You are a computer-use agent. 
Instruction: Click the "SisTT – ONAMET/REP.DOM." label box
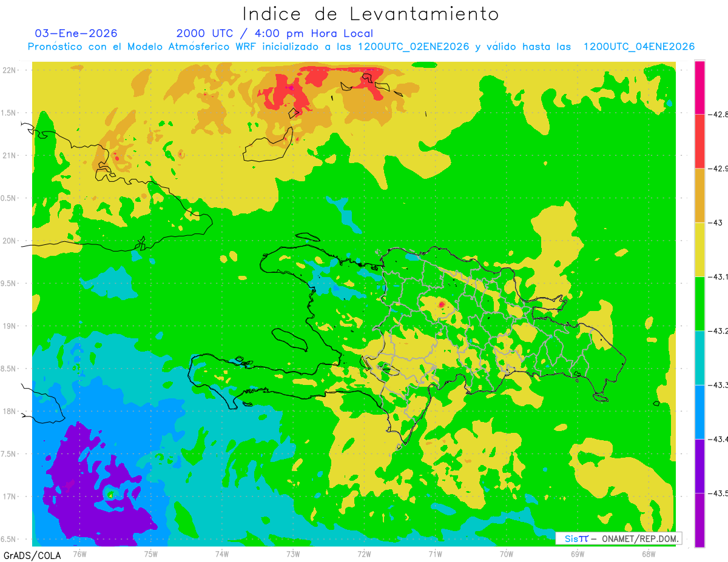tap(619, 538)
